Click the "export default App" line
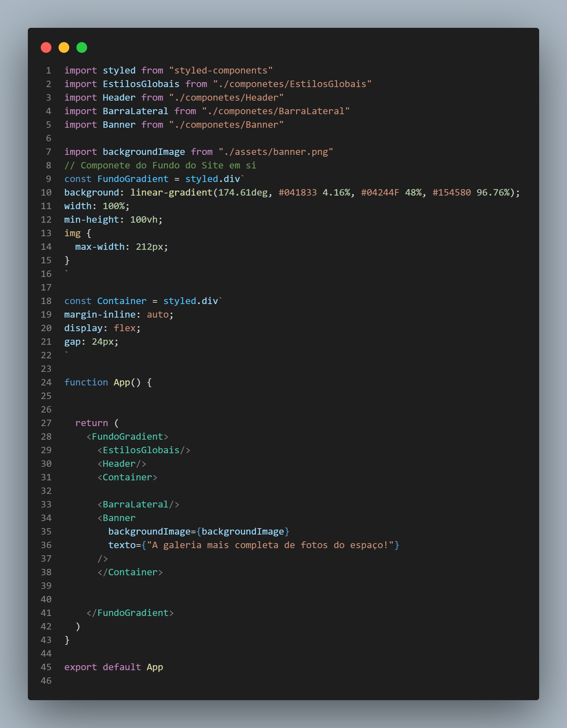 [x=114, y=667]
